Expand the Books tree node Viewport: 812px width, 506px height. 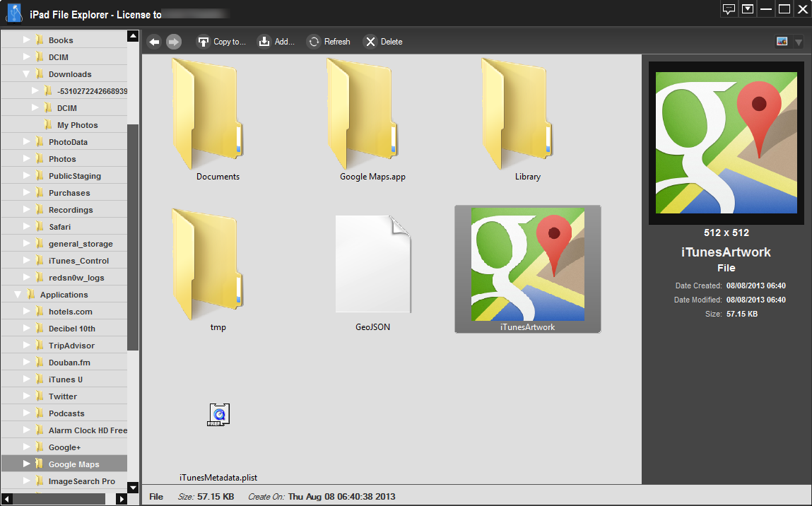click(x=26, y=40)
